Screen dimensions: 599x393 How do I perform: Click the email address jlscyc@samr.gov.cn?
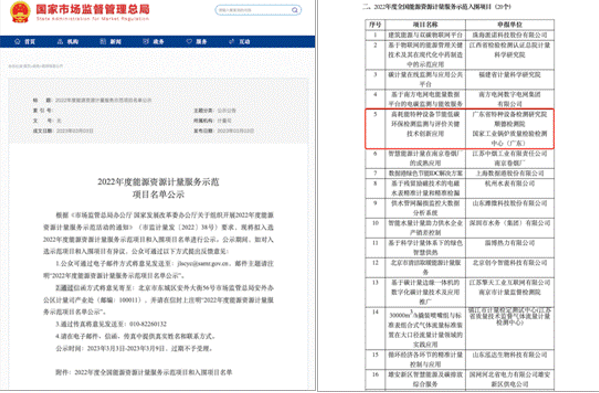(203, 264)
